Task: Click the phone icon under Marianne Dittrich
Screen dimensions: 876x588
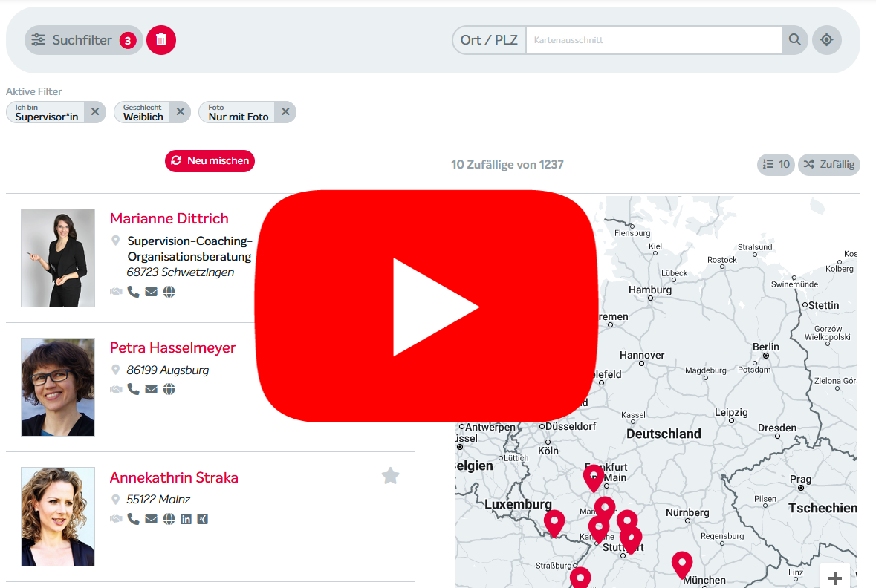Action: [x=134, y=292]
